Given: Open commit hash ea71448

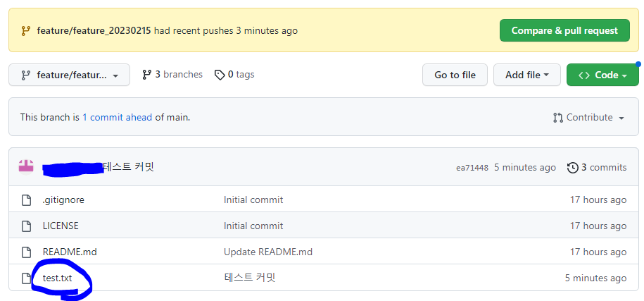Looking at the screenshot, I should pyautogui.click(x=472, y=168).
